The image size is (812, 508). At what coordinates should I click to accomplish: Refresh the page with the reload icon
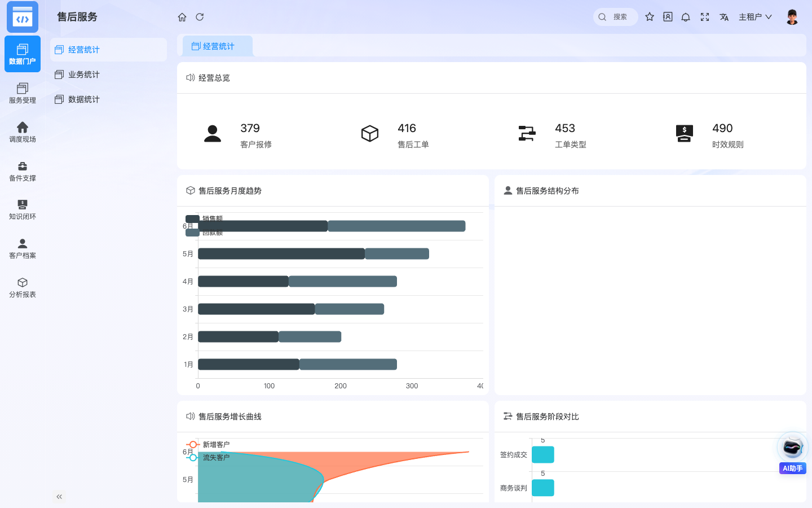pyautogui.click(x=200, y=17)
